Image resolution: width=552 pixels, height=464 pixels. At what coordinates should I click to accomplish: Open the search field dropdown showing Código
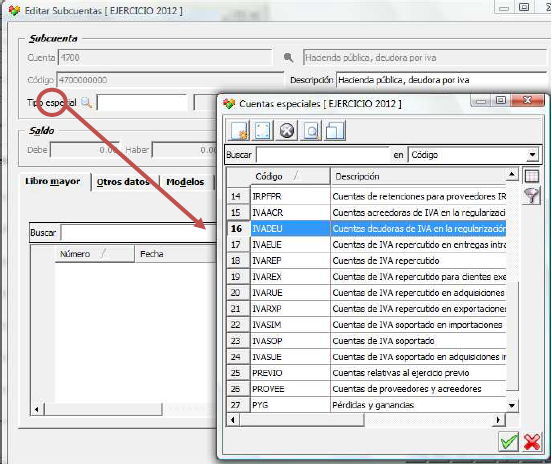click(x=532, y=155)
